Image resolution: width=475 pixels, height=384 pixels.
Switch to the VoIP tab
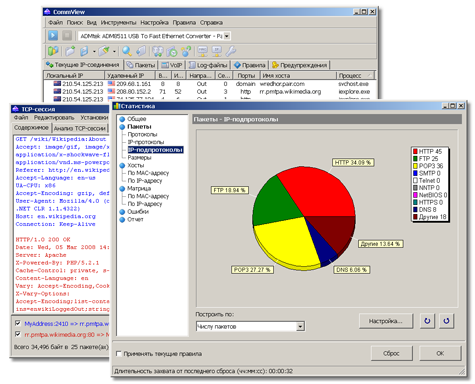pos(172,65)
